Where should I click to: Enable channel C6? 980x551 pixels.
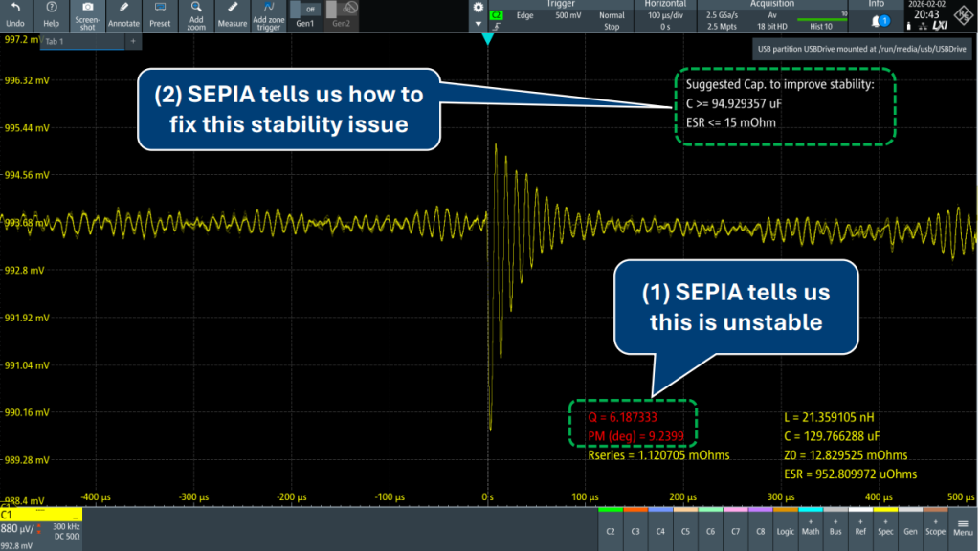click(x=711, y=528)
